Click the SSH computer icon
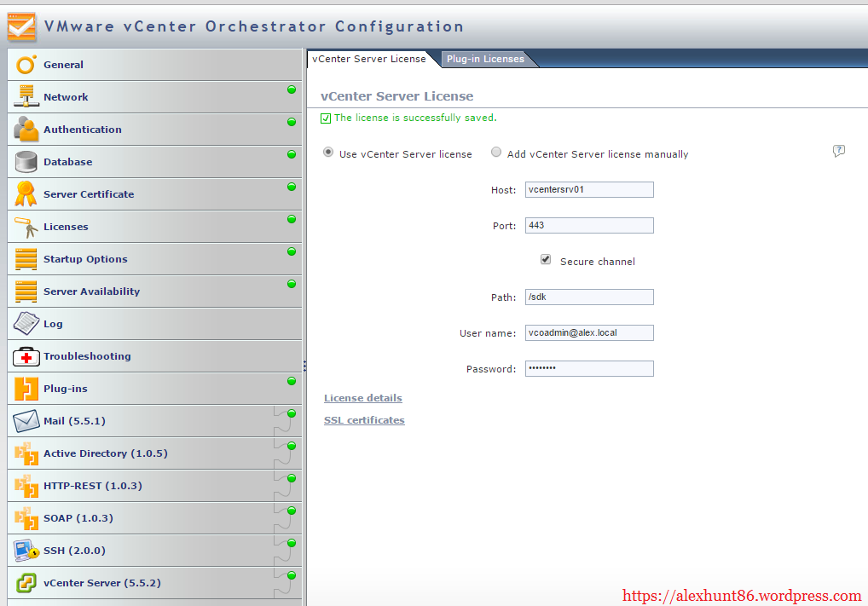Image resolution: width=868 pixels, height=606 pixels. point(26,551)
